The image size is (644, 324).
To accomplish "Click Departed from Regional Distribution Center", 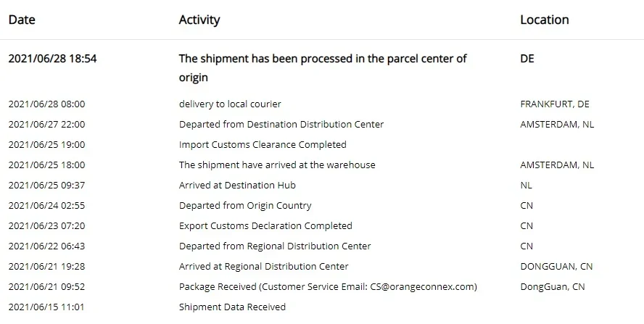I will 275,246.
